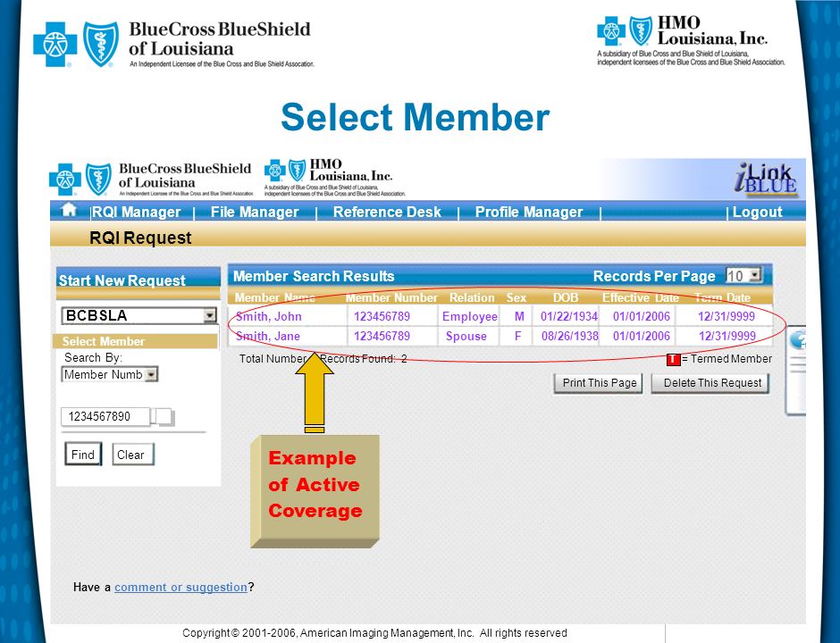Click the Spouse relation cell
The image size is (840, 643).
pos(466,336)
